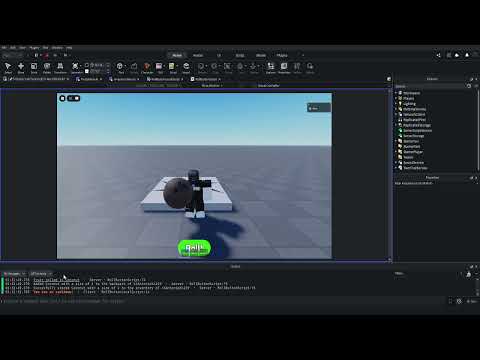Open the Part tool dropdown arrow

pyautogui.click(x=125, y=66)
